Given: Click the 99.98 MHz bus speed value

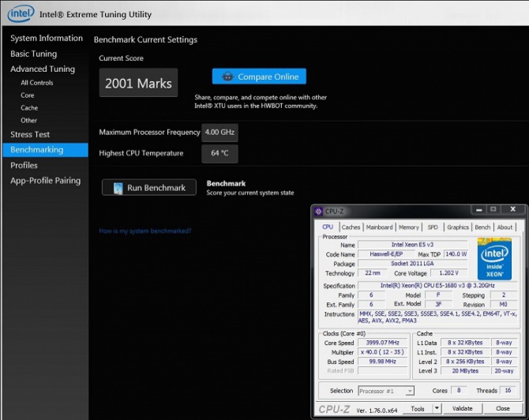Looking at the screenshot, I should (x=383, y=362).
